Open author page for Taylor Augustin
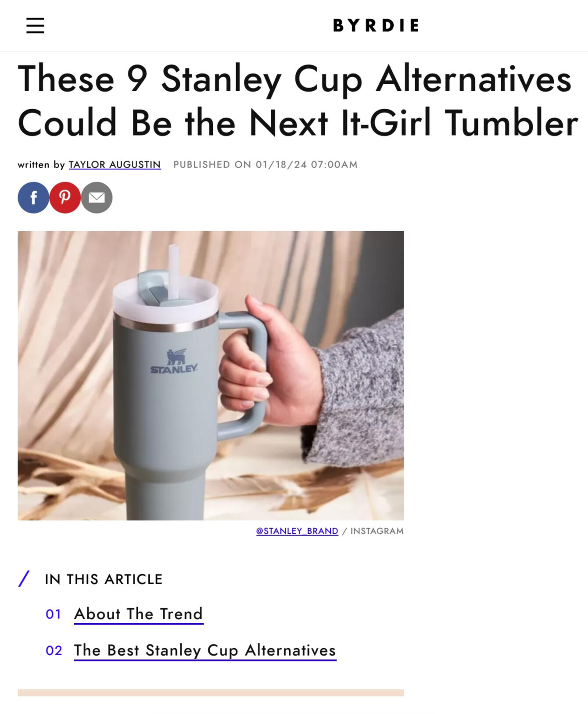 (115, 164)
